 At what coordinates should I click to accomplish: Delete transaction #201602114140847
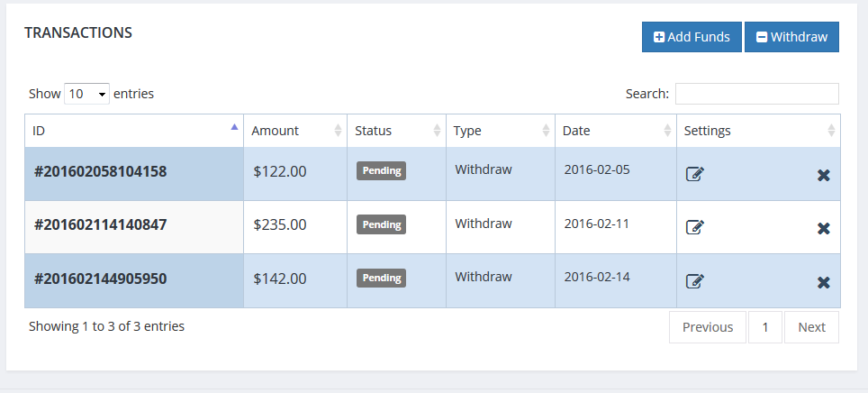(x=823, y=229)
